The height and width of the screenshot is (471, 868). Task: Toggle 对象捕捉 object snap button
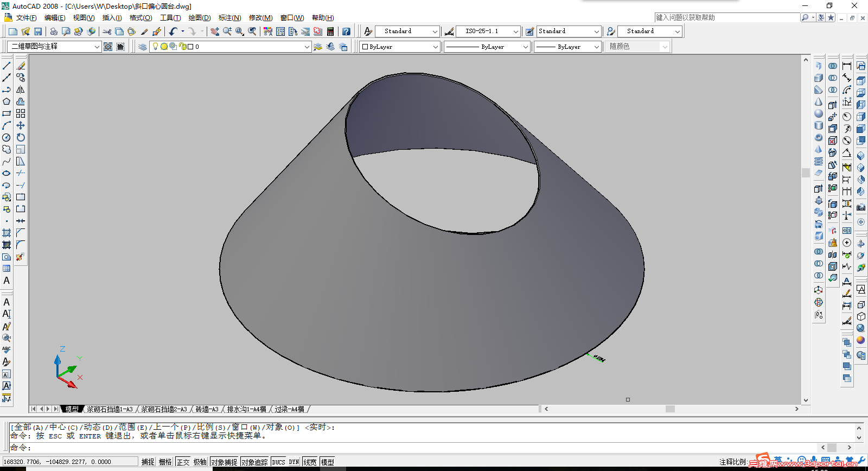[224, 462]
